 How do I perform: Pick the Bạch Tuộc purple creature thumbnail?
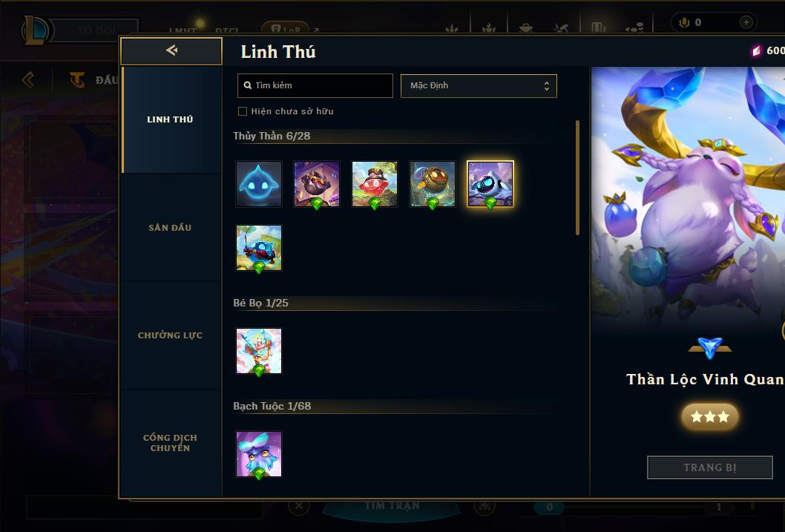259,454
